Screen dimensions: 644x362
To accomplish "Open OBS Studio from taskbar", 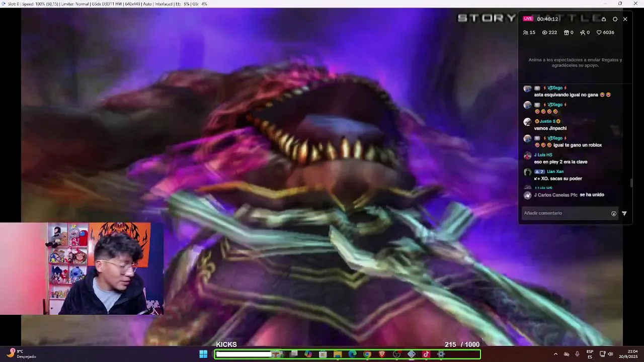I will click(396, 354).
